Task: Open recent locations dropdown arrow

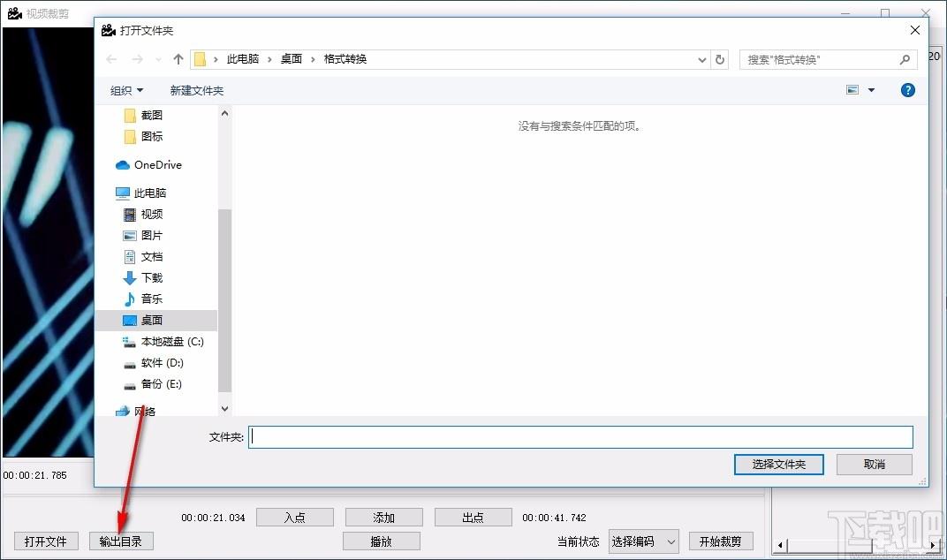Action: click(x=158, y=60)
